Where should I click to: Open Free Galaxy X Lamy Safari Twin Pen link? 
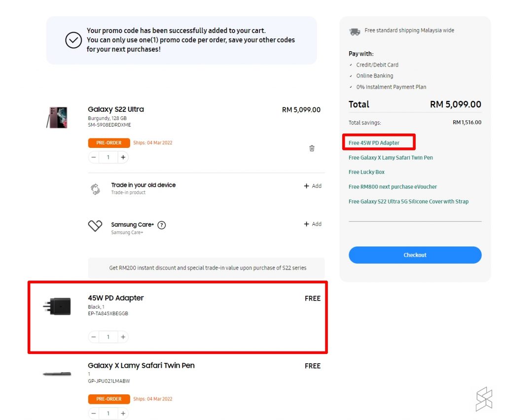click(x=391, y=158)
